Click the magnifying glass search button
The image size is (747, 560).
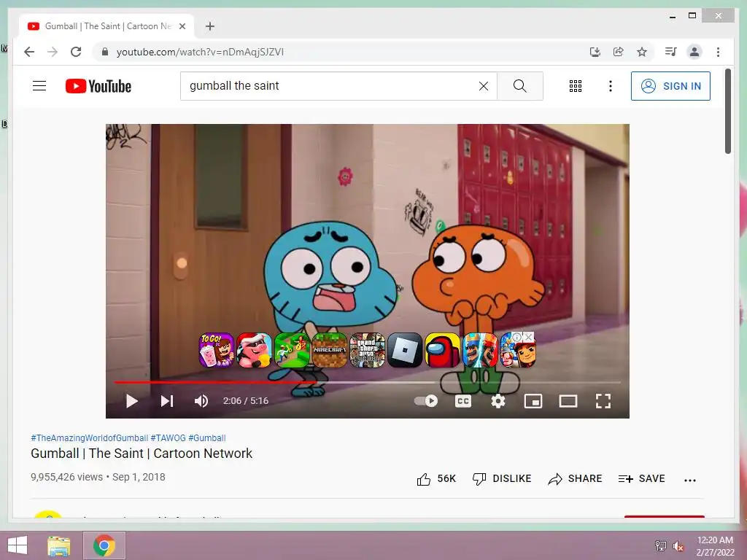tap(519, 86)
